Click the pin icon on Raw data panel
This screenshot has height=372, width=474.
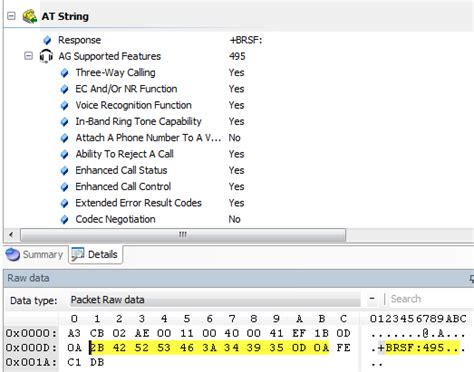(472, 278)
